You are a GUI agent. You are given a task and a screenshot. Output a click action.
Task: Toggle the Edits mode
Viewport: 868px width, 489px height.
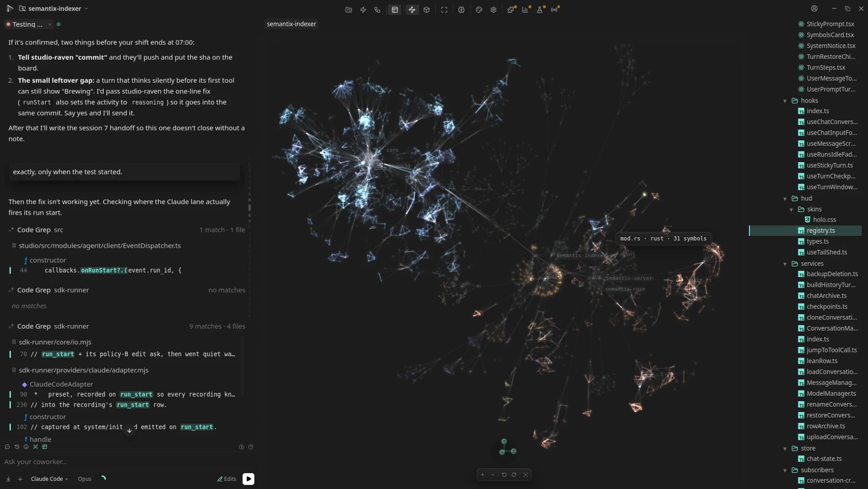227,479
